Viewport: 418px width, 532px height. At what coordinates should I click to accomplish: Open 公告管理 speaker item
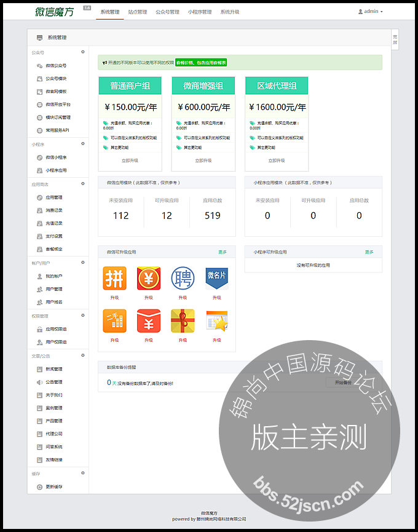[54, 382]
